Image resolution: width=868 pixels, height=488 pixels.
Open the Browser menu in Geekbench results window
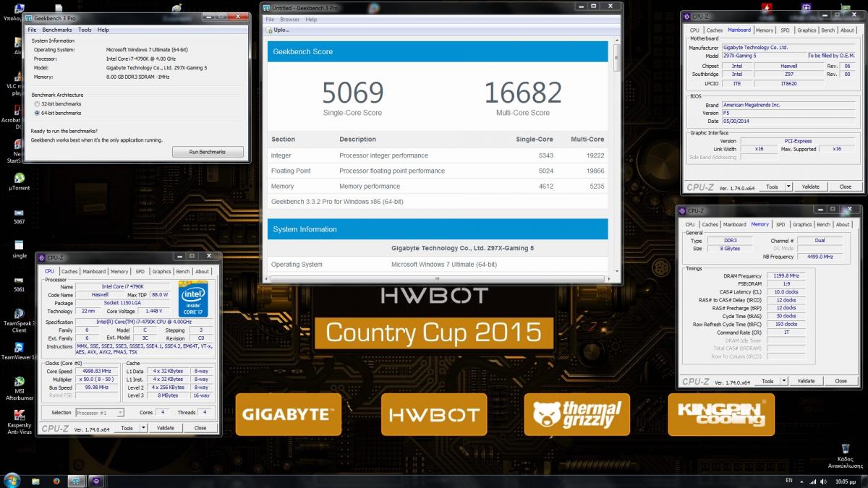pos(289,20)
